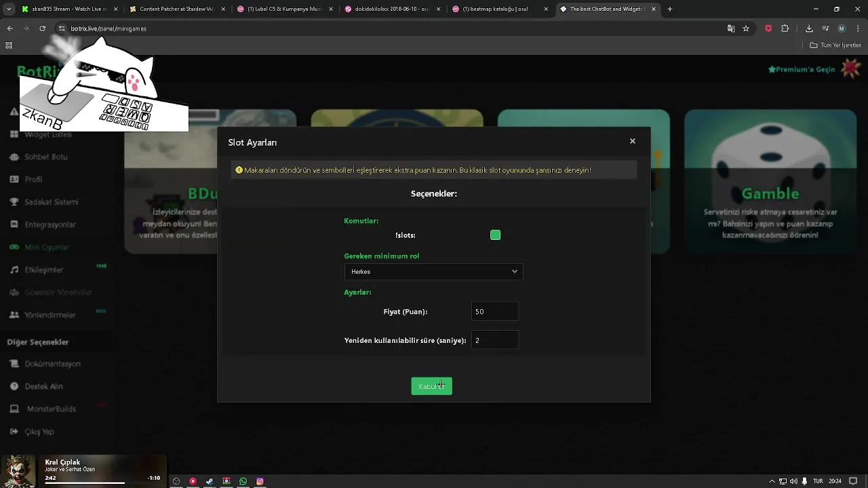The height and width of the screenshot is (488, 868).
Task: Go to Profil in sidebar
Action: click(x=33, y=179)
